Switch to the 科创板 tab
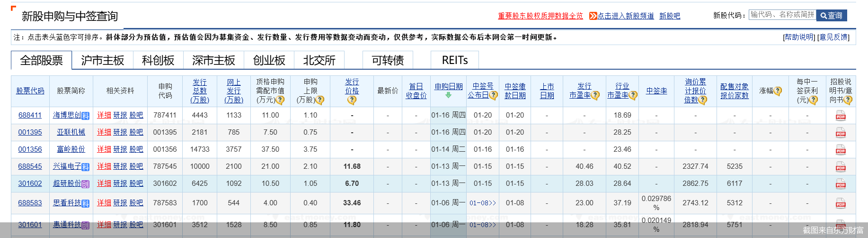This screenshot has height=238, width=868. pyautogui.click(x=158, y=60)
